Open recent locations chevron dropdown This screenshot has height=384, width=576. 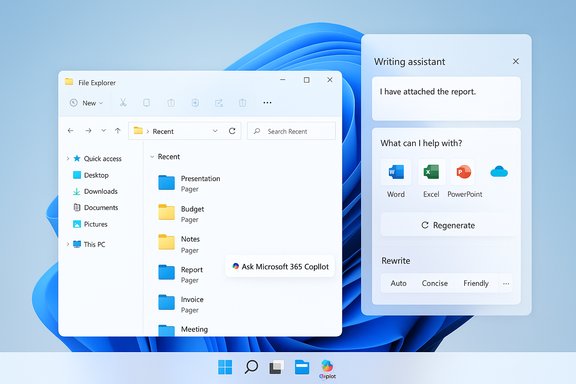click(104, 131)
